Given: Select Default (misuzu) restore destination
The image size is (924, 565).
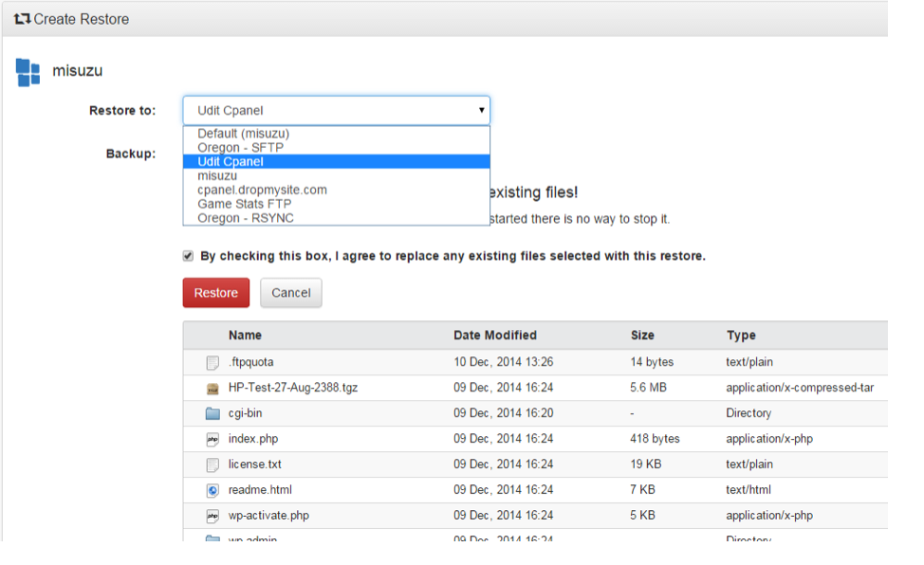Looking at the screenshot, I should pos(243,134).
